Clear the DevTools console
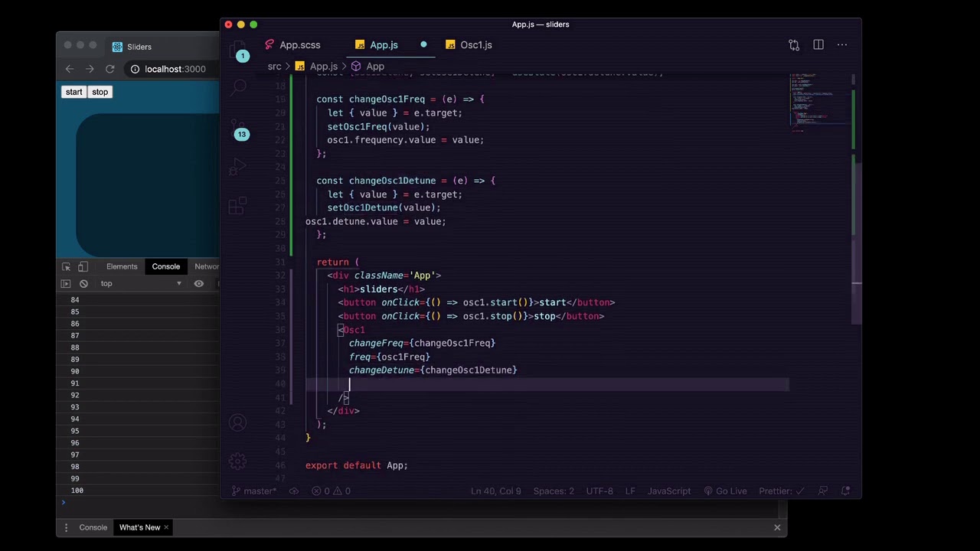This screenshot has height=551, width=980. click(x=83, y=284)
